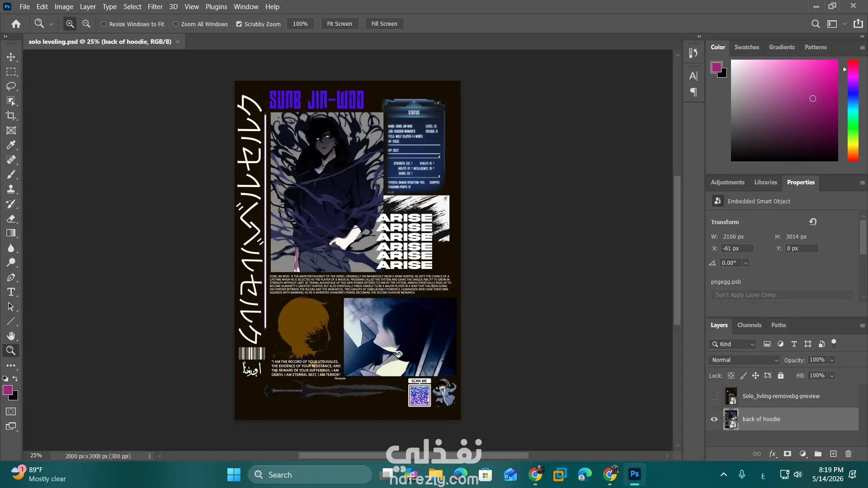Click the Zoom Out mode icon
Image resolution: width=868 pixels, height=488 pixels.
point(86,24)
